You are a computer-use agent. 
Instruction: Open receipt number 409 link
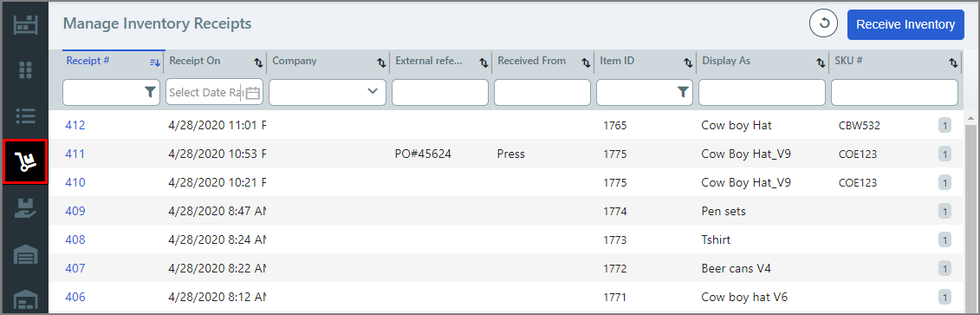coord(75,211)
